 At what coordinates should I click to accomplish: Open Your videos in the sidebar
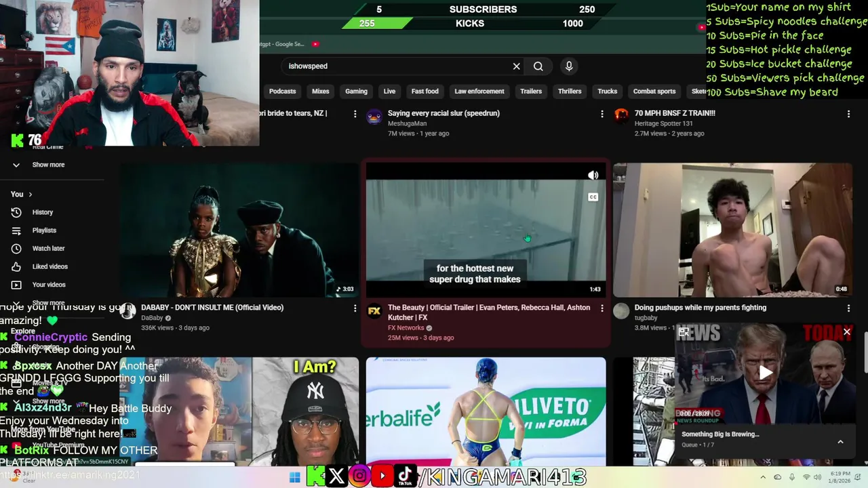tap(49, 285)
